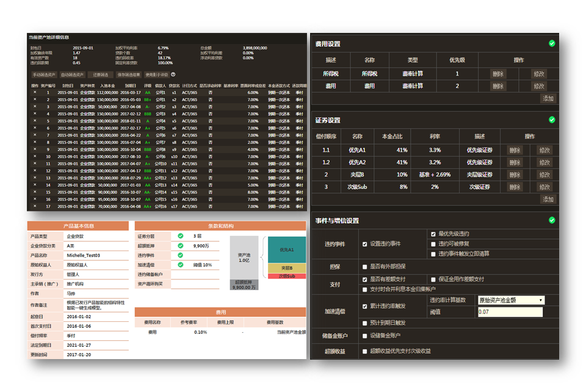586x392 pixels.
Task: Delete the 所得税 fee row
Action: point(498,74)
